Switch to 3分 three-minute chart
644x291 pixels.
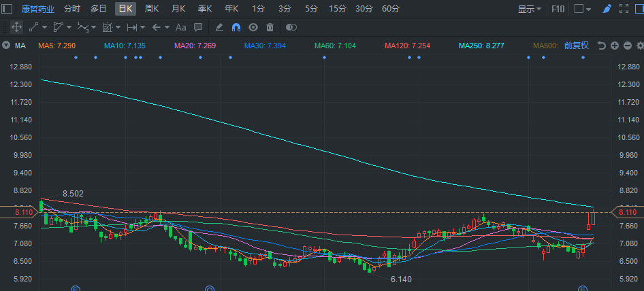tap(285, 9)
